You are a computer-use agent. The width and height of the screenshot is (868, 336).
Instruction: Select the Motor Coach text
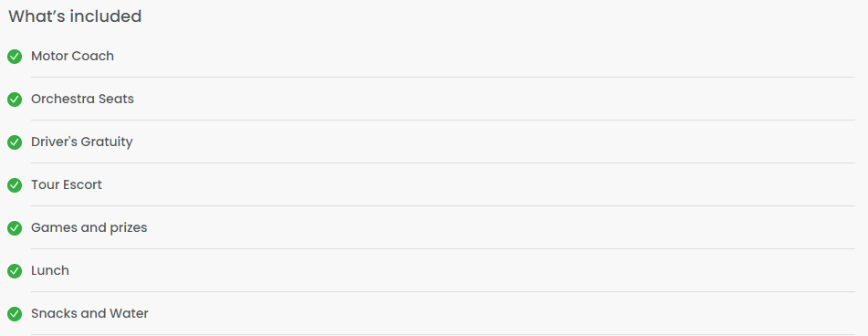(x=72, y=56)
